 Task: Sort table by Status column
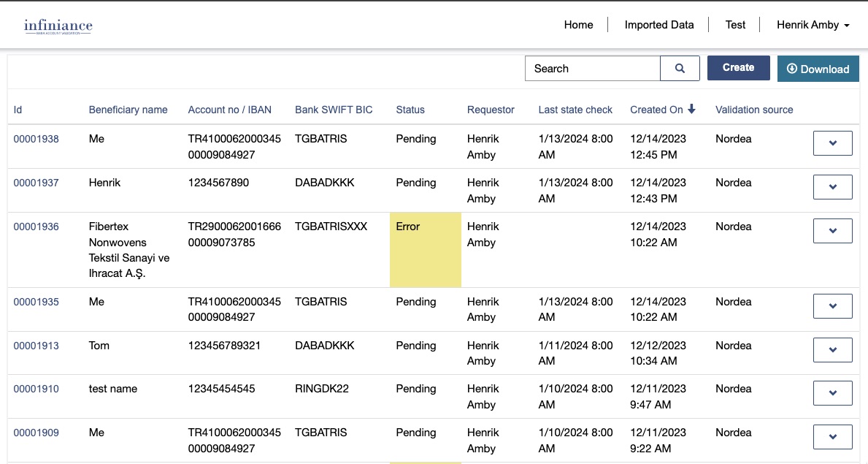click(410, 110)
